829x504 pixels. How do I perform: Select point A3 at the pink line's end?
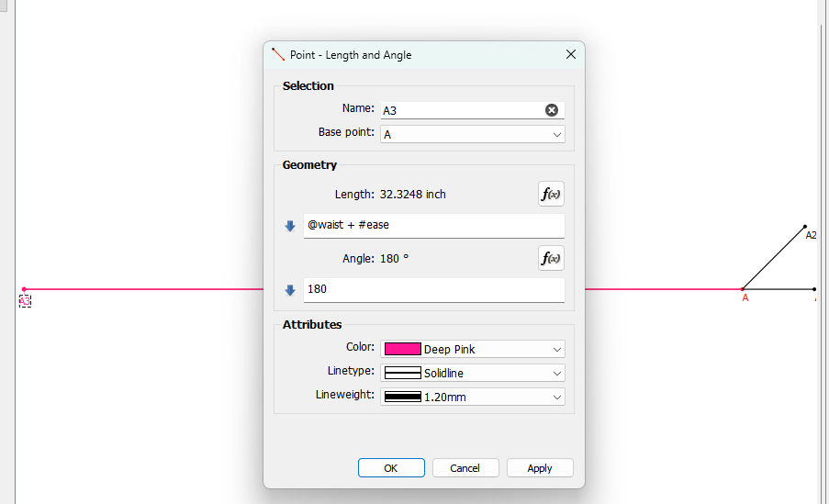[24, 289]
